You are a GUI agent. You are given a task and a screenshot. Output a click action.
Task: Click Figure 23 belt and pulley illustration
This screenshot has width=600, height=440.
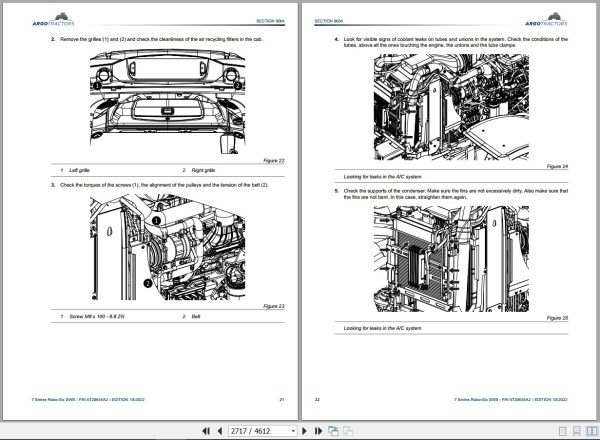[168, 247]
